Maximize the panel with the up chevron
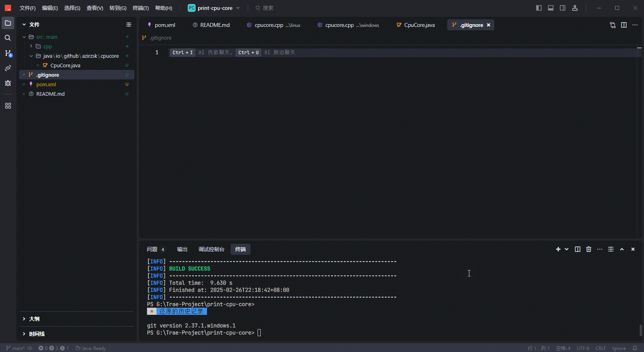Viewport: 644px width, 352px height. pyautogui.click(x=622, y=249)
